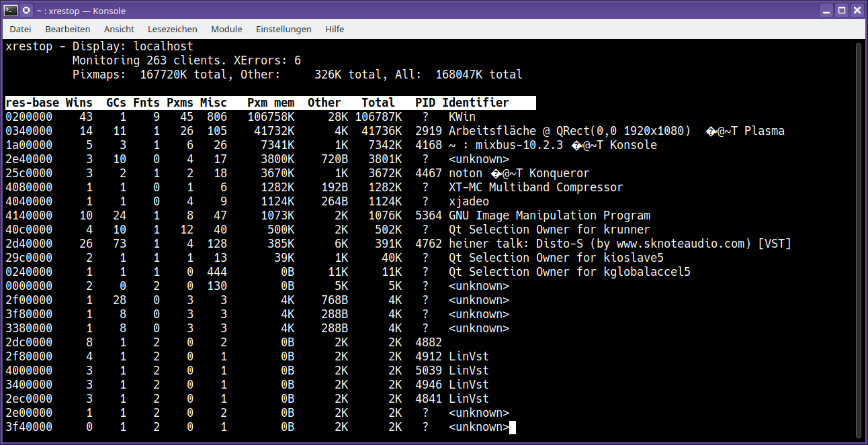Viewport: 868px width, 445px height.
Task: Click the mixbus-10.2.3 Konsole entry
Action: pyautogui.click(x=553, y=145)
